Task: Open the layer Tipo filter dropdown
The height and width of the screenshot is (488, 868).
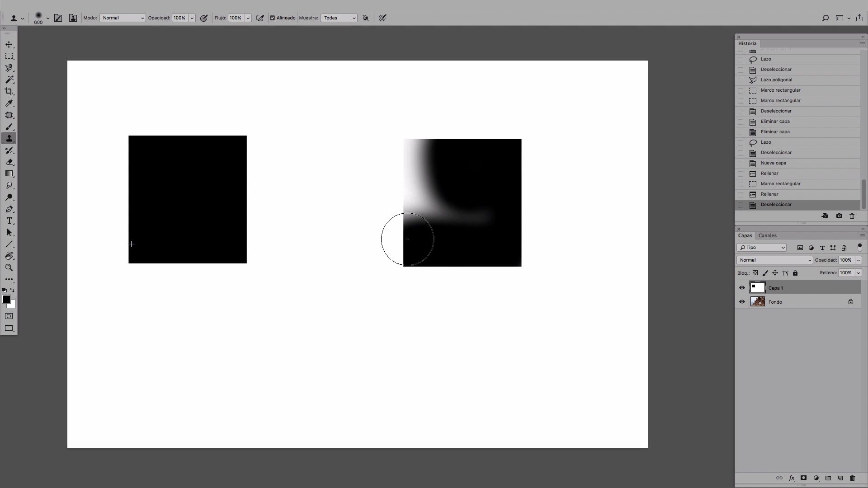Action: click(762, 248)
